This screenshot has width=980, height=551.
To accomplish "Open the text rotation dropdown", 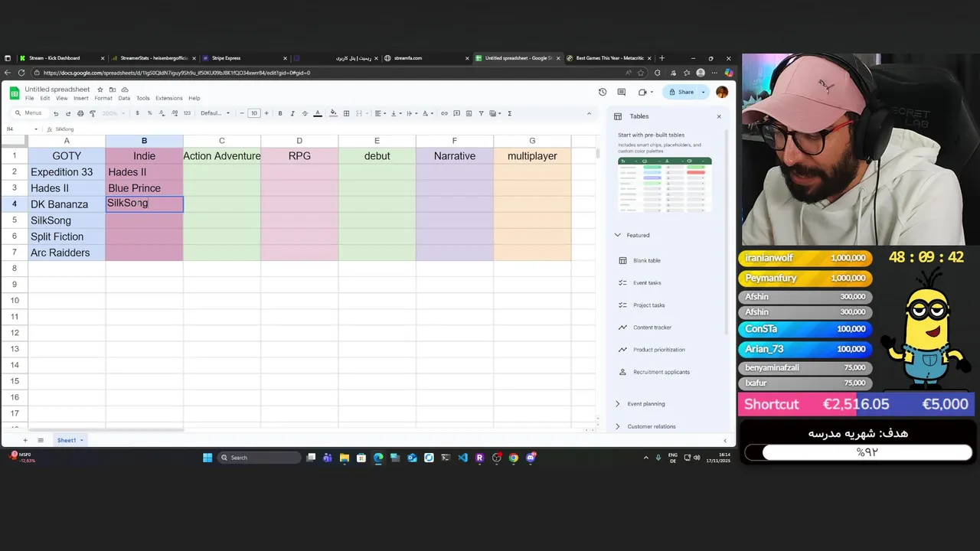I will click(427, 113).
